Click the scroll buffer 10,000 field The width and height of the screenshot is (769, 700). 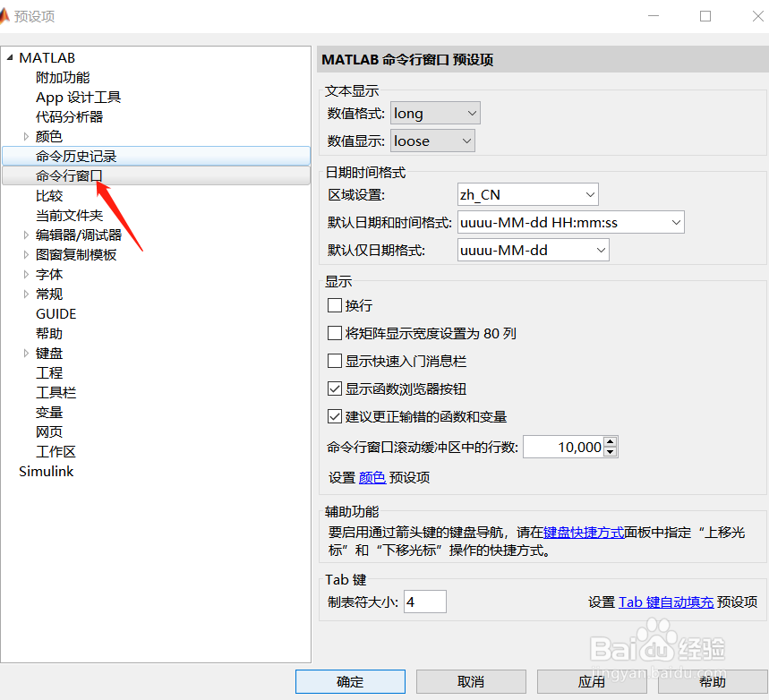[x=563, y=447]
